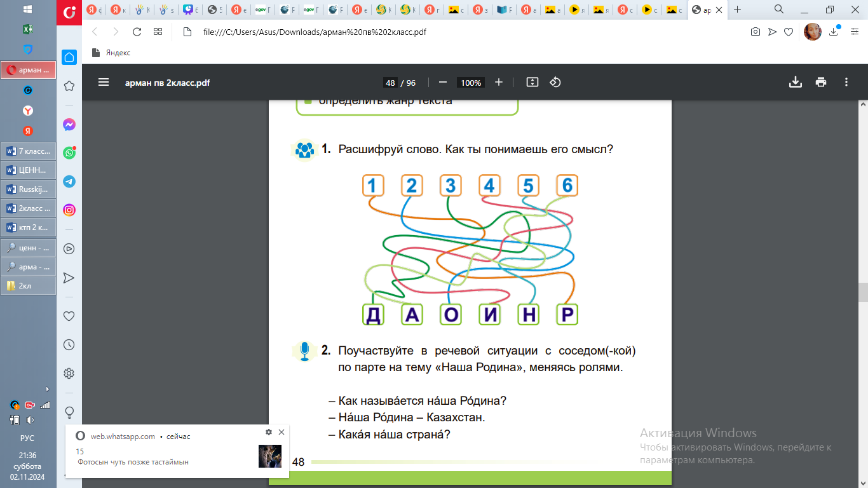Open the volume control in system tray
This screenshot has height=488, width=868.
click(x=29, y=420)
